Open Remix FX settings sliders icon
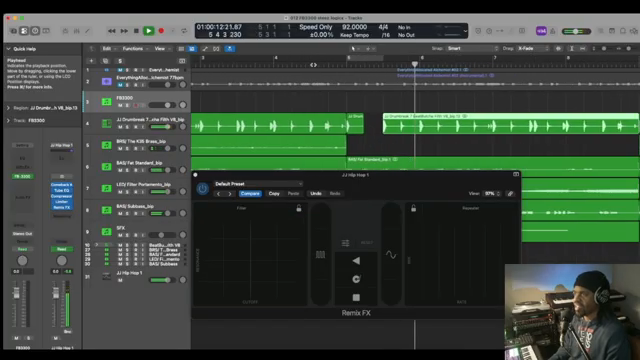Viewport: 640px width, 360px height. (x=345, y=243)
